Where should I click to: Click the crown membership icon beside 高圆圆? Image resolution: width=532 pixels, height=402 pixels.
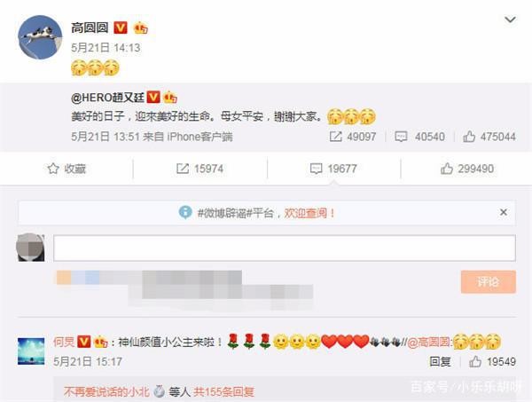click(x=140, y=28)
